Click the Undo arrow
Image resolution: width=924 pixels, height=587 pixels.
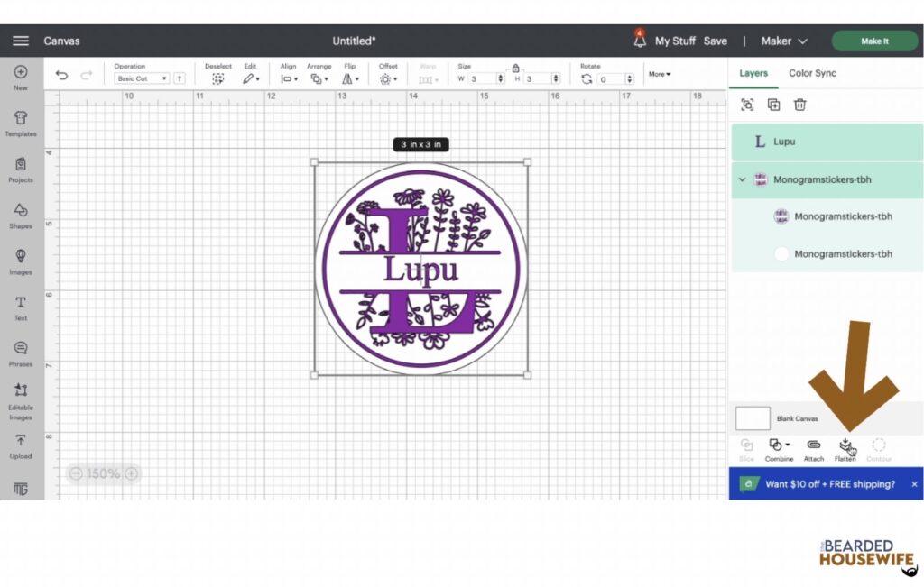[61, 76]
